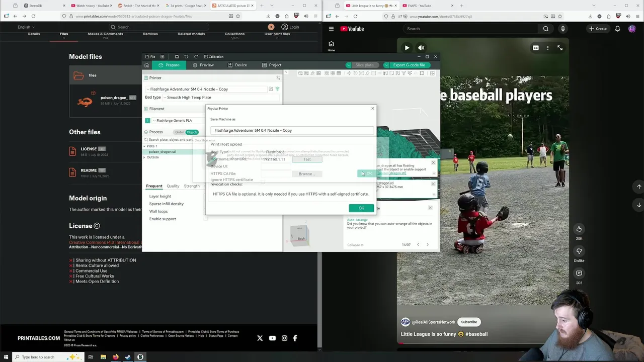Edit the printer preset with pencil icon
This screenshot has height=362, width=644.
coord(271,89)
